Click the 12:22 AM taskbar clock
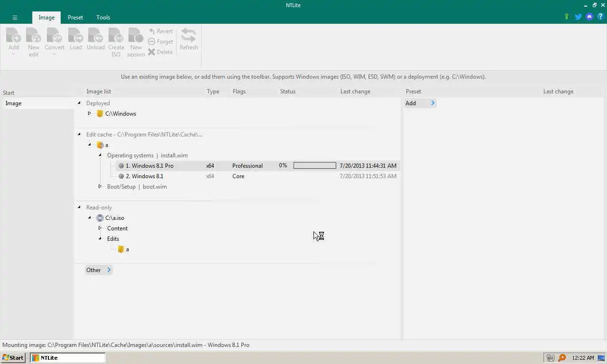Image resolution: width=607 pixels, height=364 pixels. click(583, 358)
